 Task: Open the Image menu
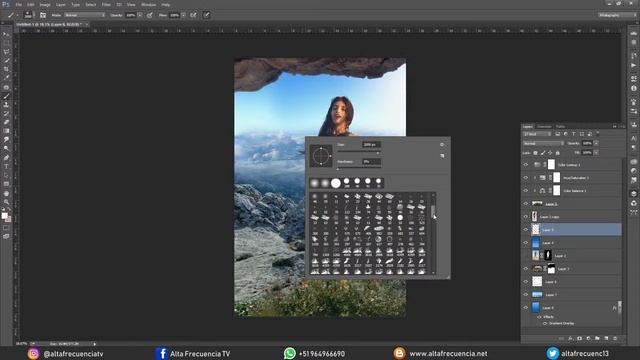pyautogui.click(x=45, y=4)
